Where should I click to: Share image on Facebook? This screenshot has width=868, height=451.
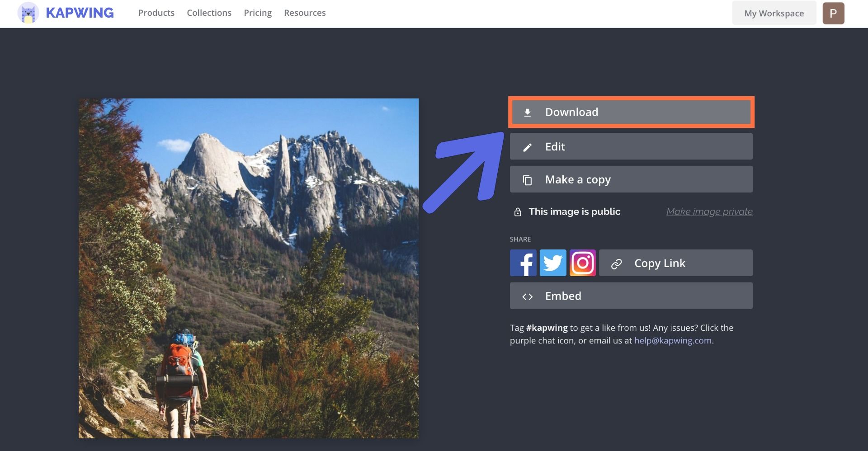click(x=523, y=263)
